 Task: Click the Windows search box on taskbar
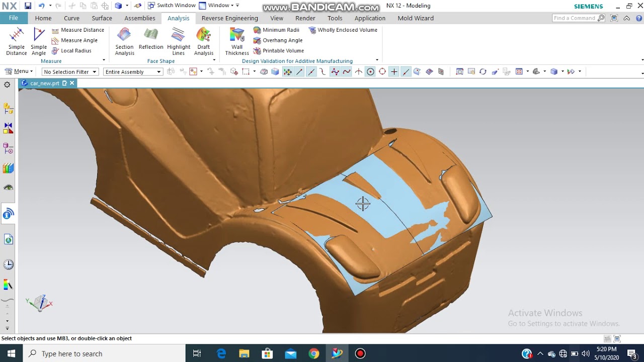tap(104, 353)
